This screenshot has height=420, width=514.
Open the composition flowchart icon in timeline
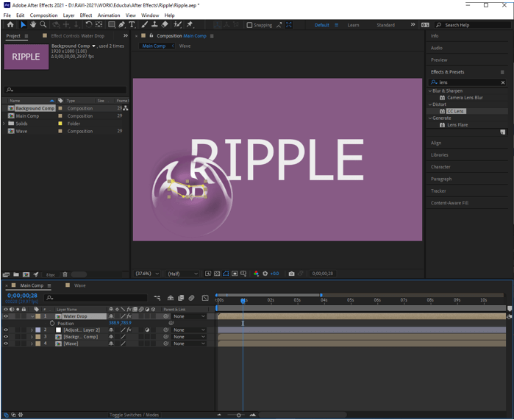tap(157, 298)
